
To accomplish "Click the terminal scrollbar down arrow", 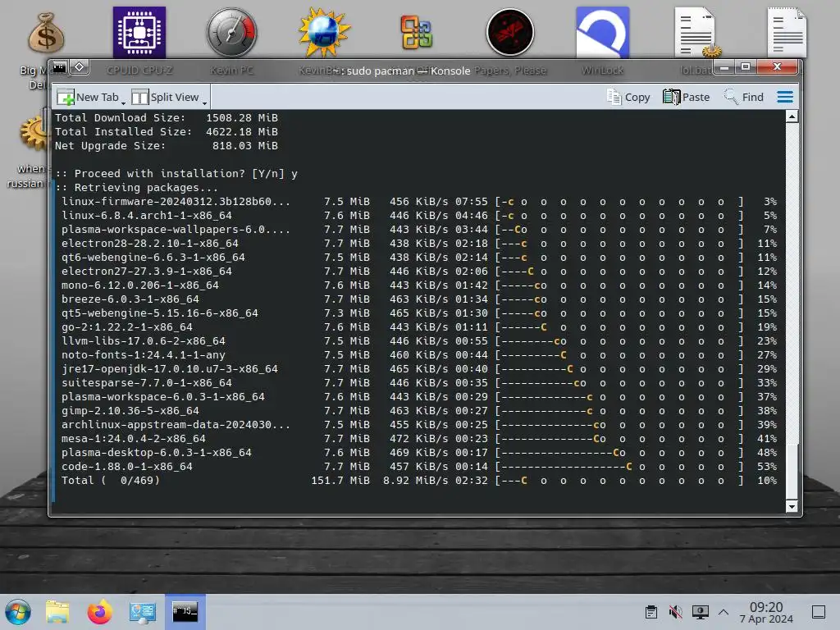I will [792, 506].
